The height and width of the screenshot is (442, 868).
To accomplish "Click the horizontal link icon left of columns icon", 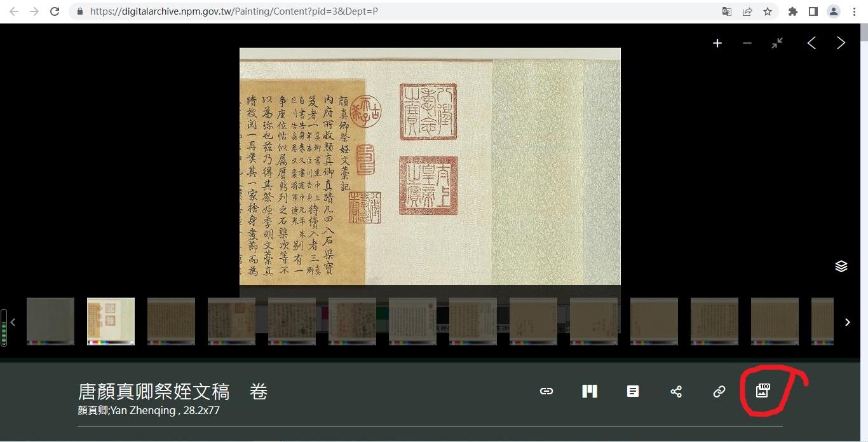I will (546, 391).
